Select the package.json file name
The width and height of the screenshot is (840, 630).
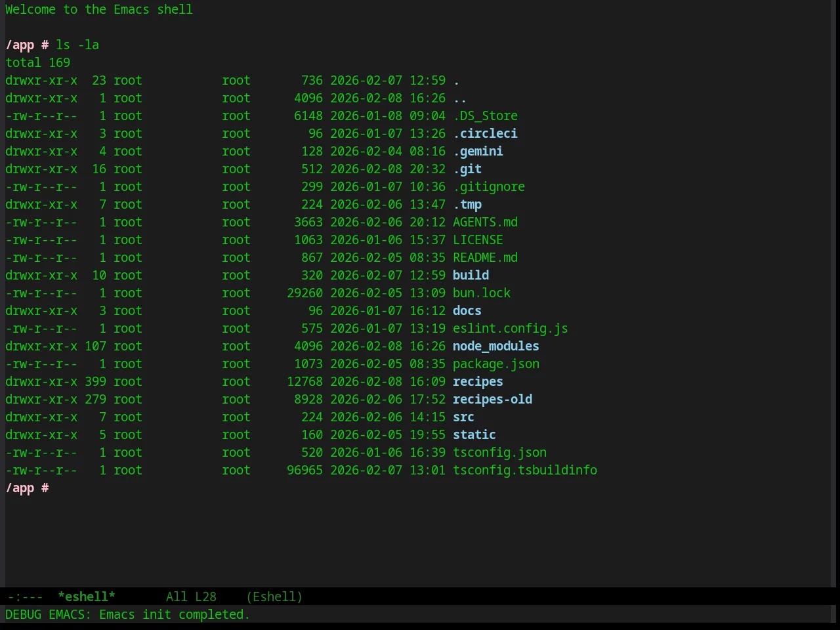click(x=496, y=364)
